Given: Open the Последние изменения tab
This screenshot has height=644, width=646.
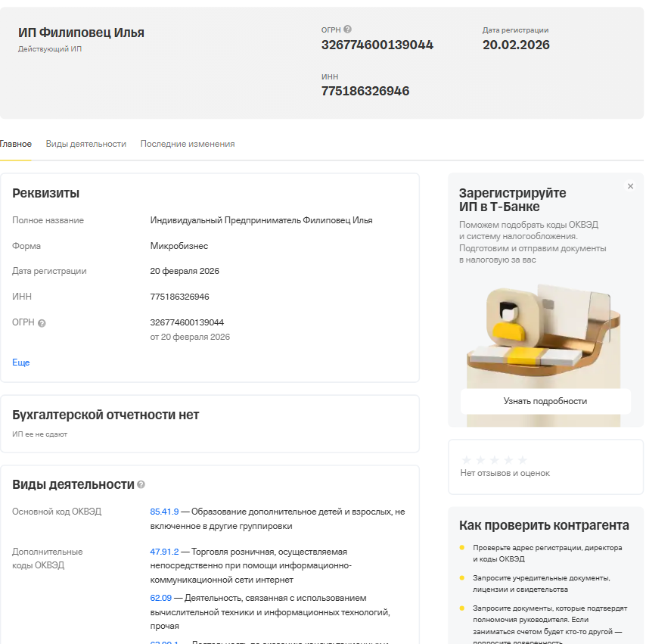Looking at the screenshot, I should (186, 144).
